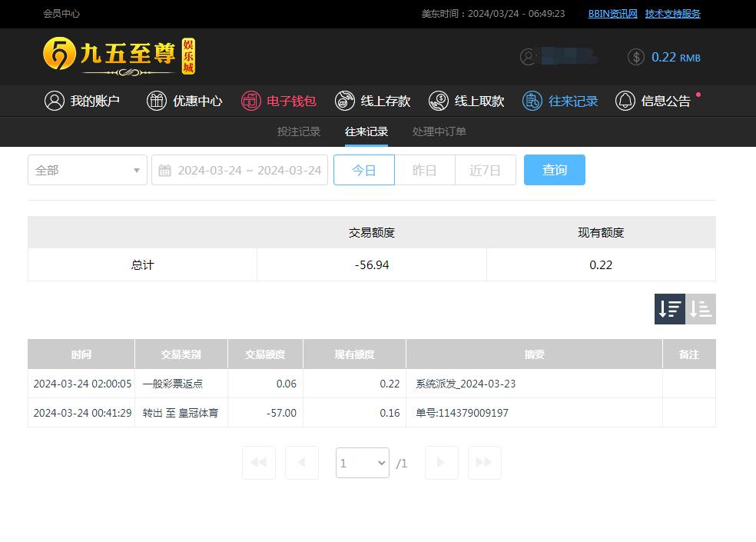756x542 pixels.
Task: Open 优惠中心 gift icon
Action: click(157, 101)
